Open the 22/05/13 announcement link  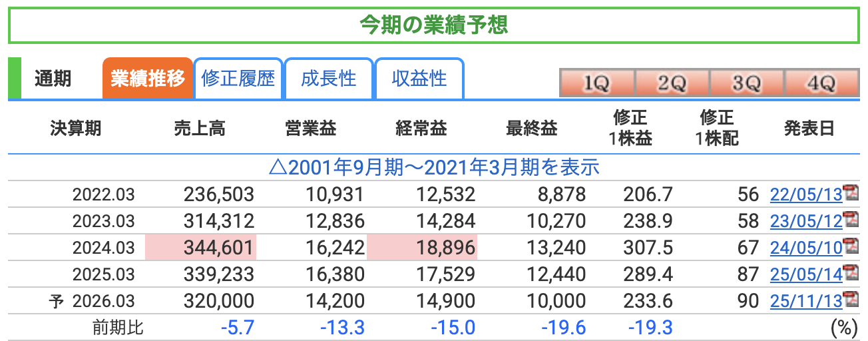805,194
